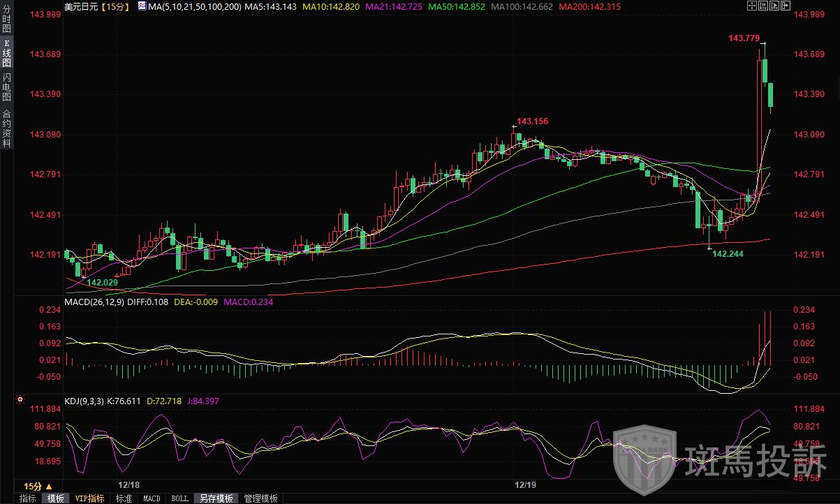
Task: Open the 【15分】 period label in title
Action: coord(112,6)
